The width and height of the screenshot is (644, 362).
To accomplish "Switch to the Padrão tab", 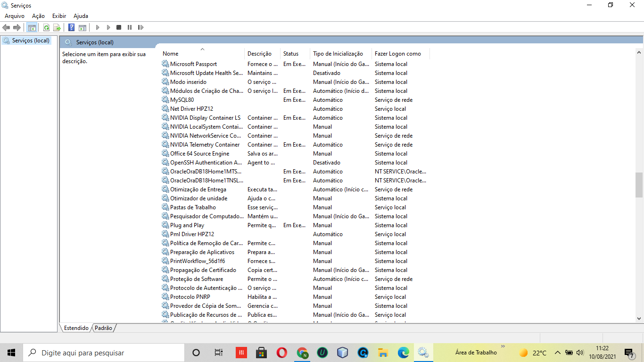I will pyautogui.click(x=103, y=328).
